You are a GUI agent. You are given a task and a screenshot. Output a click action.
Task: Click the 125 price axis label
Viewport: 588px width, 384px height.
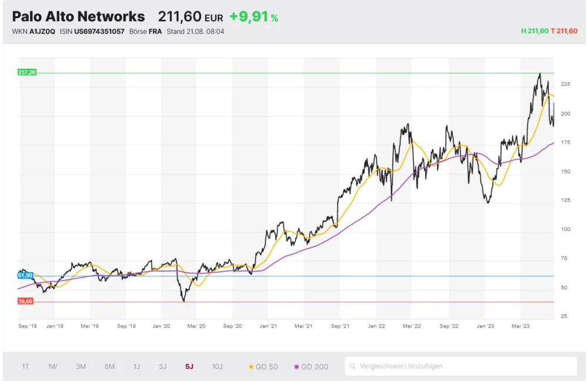click(566, 200)
